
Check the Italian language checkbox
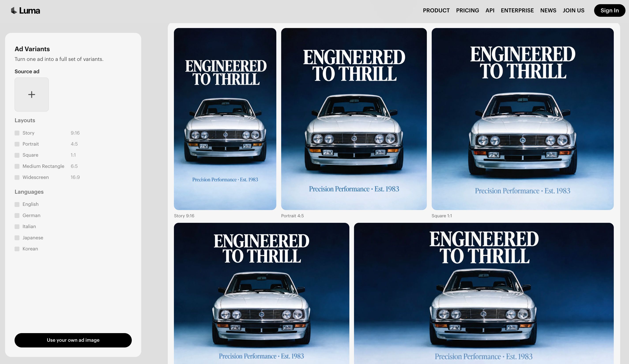tap(17, 227)
